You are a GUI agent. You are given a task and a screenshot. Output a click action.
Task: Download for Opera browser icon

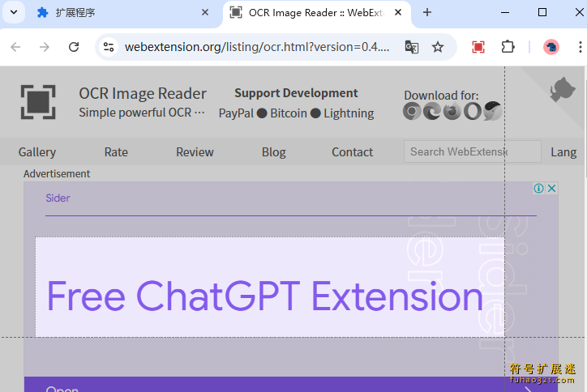[473, 111]
